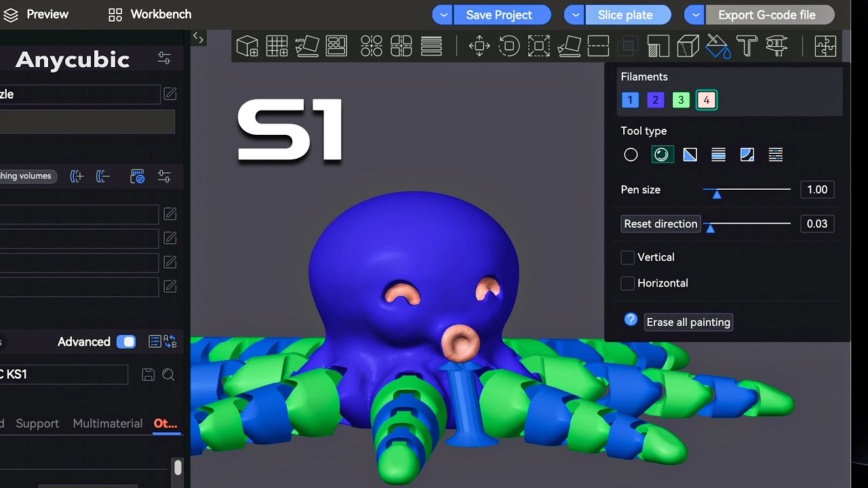Open the KS1 process preset dropdown
The height and width of the screenshot is (488, 868).
[63, 374]
